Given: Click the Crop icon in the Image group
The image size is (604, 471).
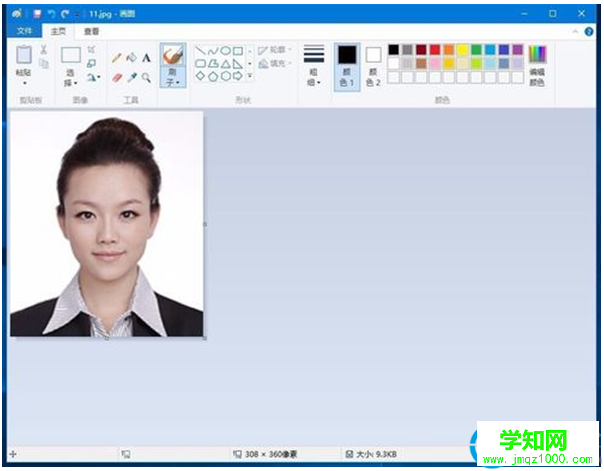Looking at the screenshot, I should (92, 49).
